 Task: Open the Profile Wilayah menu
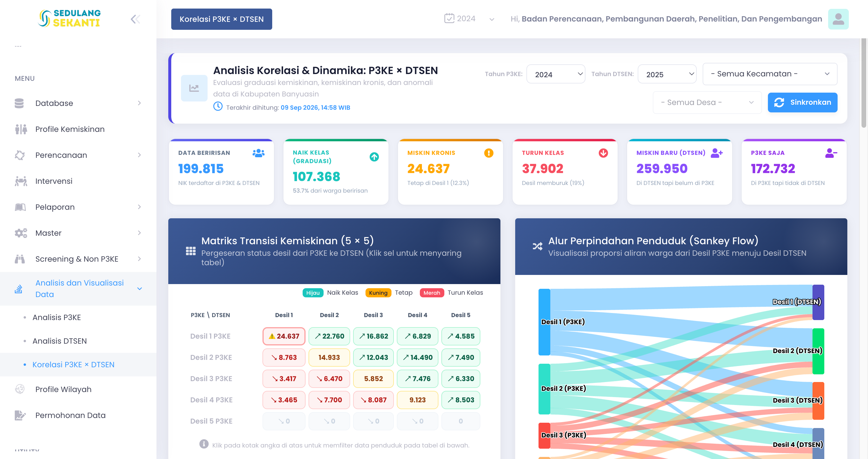(78, 389)
